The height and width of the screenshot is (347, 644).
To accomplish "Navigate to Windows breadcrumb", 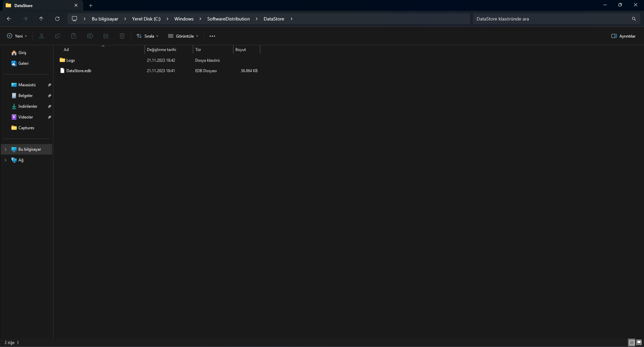I will (184, 19).
